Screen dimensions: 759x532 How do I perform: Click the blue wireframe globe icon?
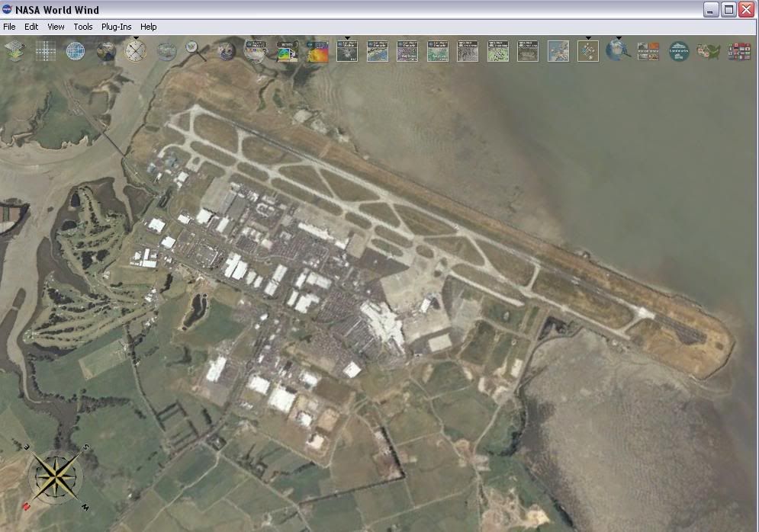click(75, 51)
